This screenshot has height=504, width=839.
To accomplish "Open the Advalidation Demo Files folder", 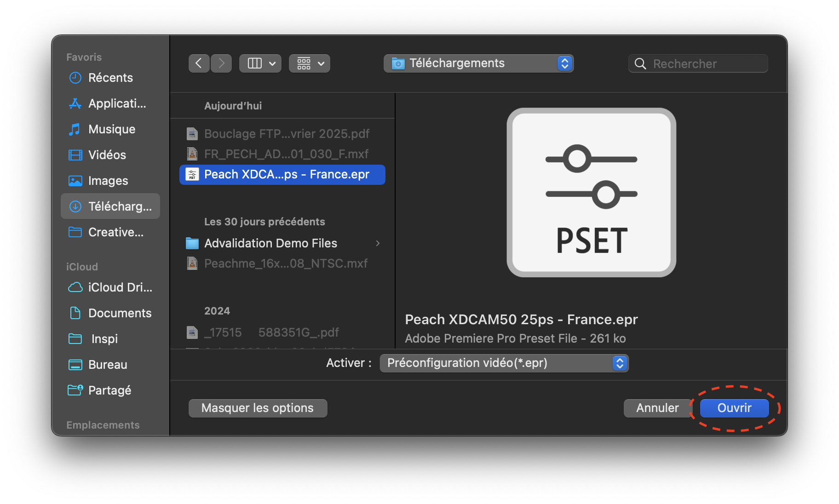I will (x=270, y=243).
